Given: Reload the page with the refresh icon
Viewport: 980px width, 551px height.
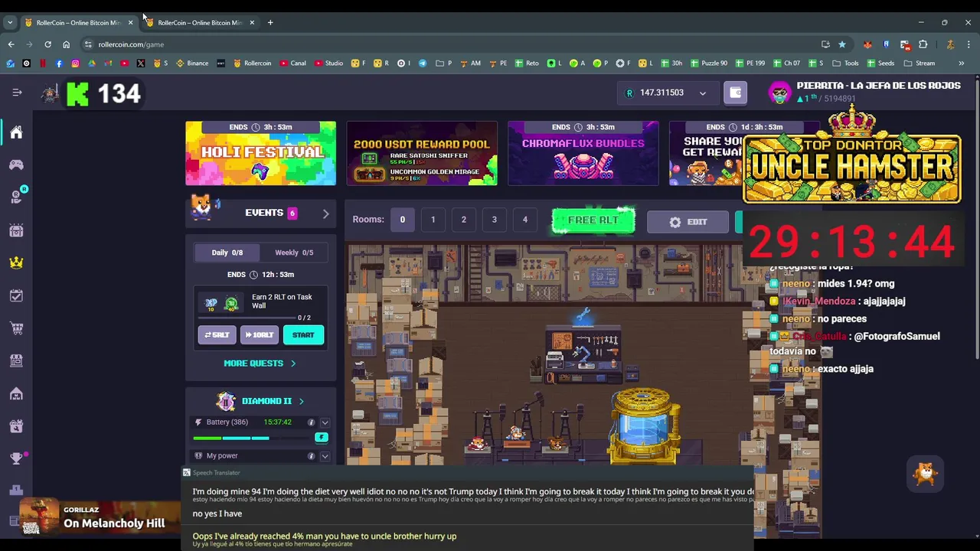Looking at the screenshot, I should pos(47,44).
